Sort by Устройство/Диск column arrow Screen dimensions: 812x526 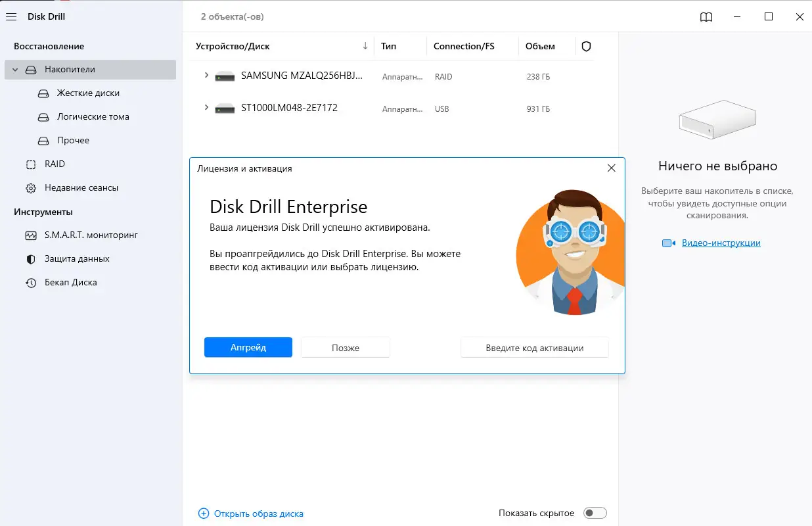click(365, 46)
